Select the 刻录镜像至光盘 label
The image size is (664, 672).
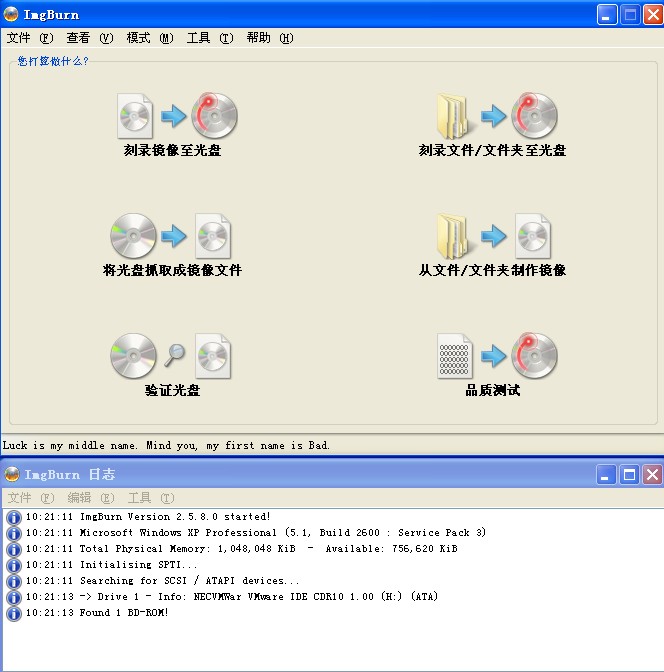[172, 150]
